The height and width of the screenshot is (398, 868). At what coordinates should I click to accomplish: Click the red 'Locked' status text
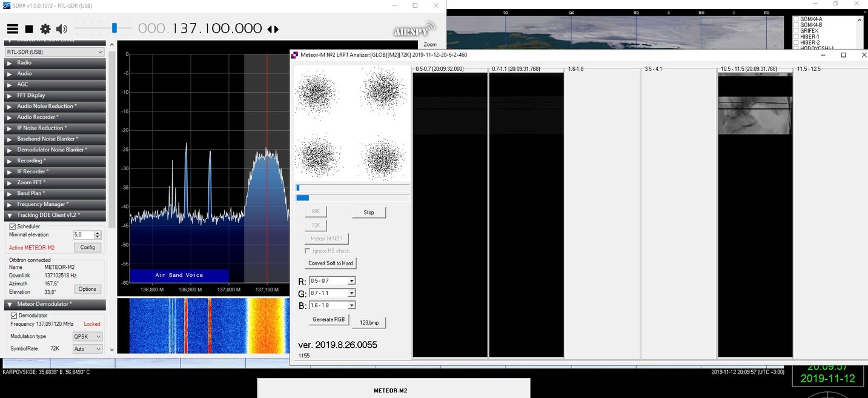point(92,324)
